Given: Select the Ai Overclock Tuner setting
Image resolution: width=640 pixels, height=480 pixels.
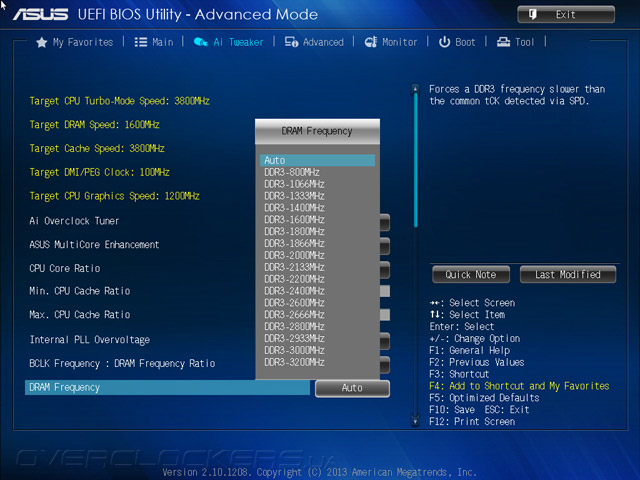Looking at the screenshot, I should point(74,221).
